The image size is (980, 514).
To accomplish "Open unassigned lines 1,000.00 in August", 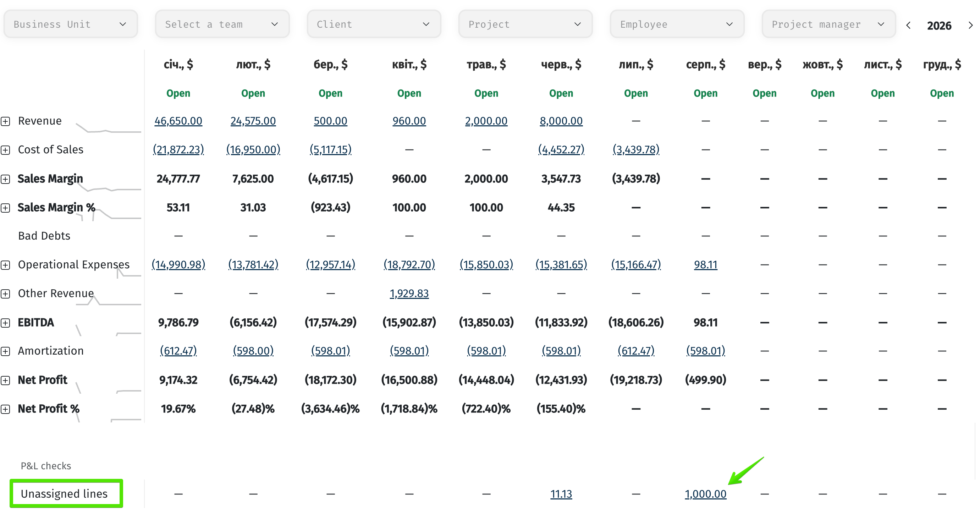I will coord(705,494).
